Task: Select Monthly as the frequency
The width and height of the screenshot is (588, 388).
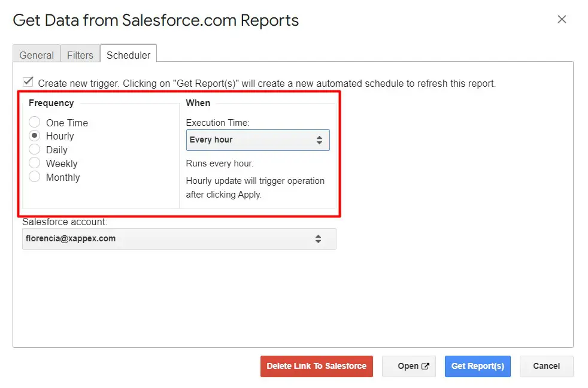Action: [x=35, y=177]
